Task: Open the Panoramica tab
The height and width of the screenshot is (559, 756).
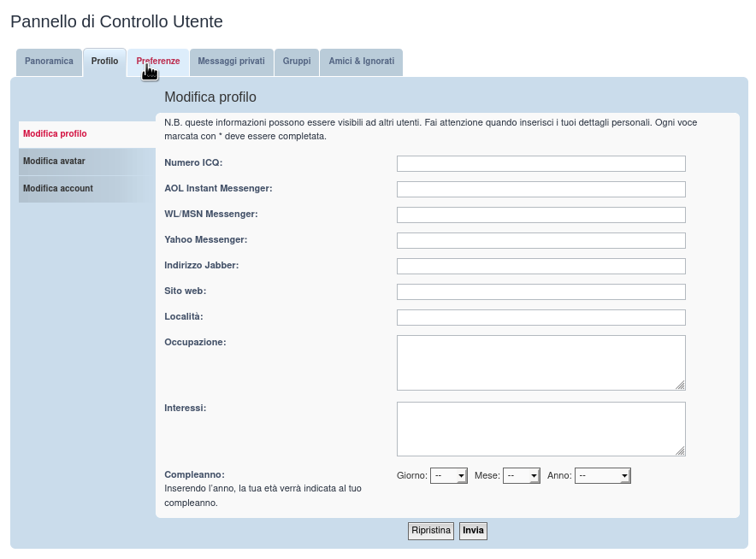Action: point(49,62)
